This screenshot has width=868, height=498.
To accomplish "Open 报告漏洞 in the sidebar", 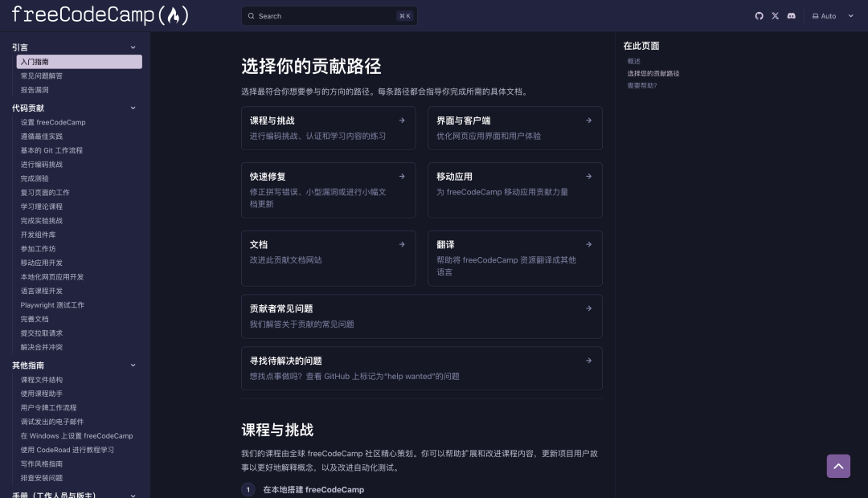I will 35,90.
